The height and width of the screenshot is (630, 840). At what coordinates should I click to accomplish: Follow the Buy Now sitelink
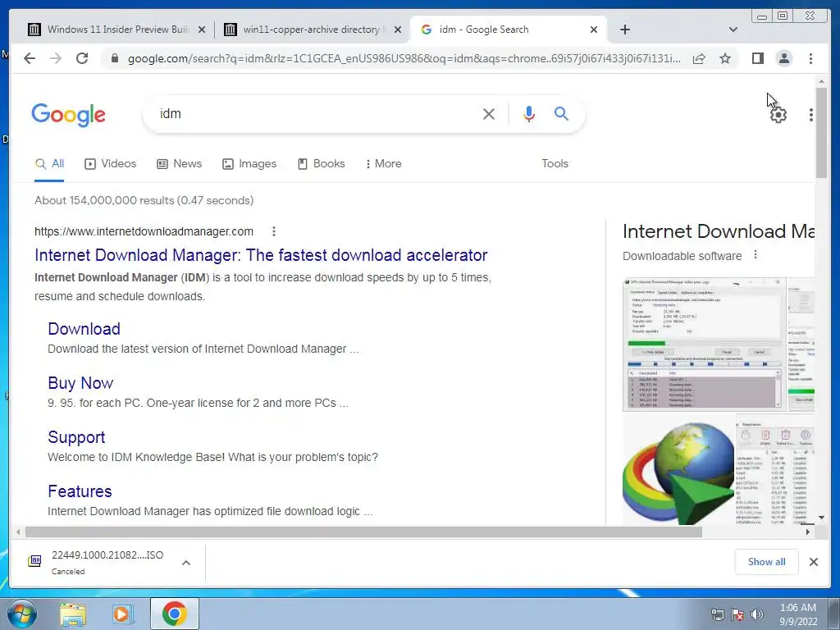(x=80, y=383)
